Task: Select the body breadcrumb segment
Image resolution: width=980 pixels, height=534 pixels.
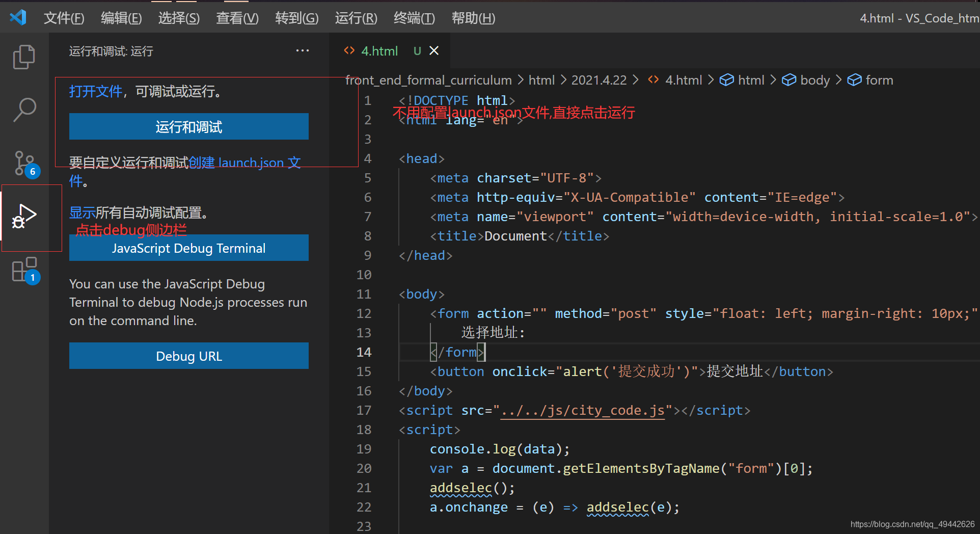Action: (x=815, y=80)
